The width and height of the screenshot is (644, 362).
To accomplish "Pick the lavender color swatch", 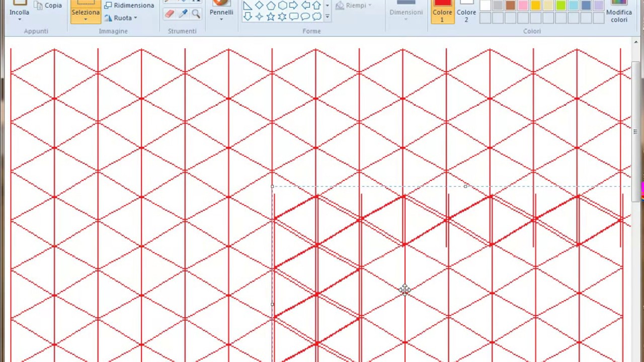I will pos(598,6).
